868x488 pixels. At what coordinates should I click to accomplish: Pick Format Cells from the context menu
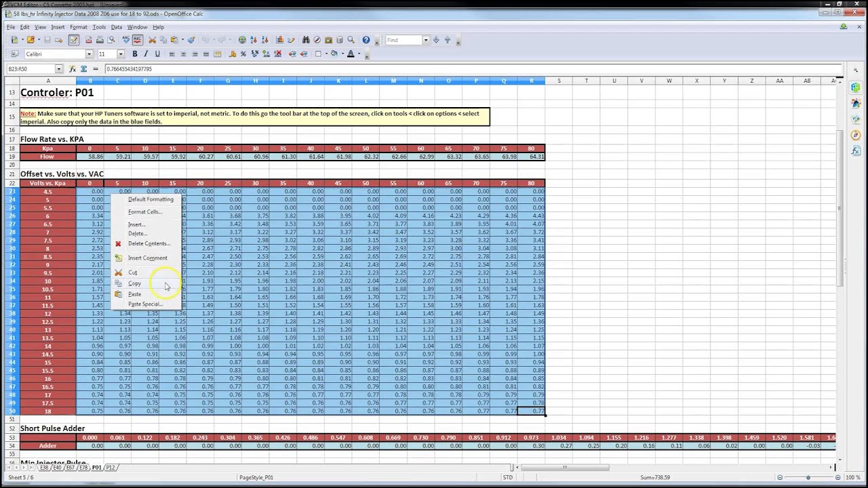point(144,212)
